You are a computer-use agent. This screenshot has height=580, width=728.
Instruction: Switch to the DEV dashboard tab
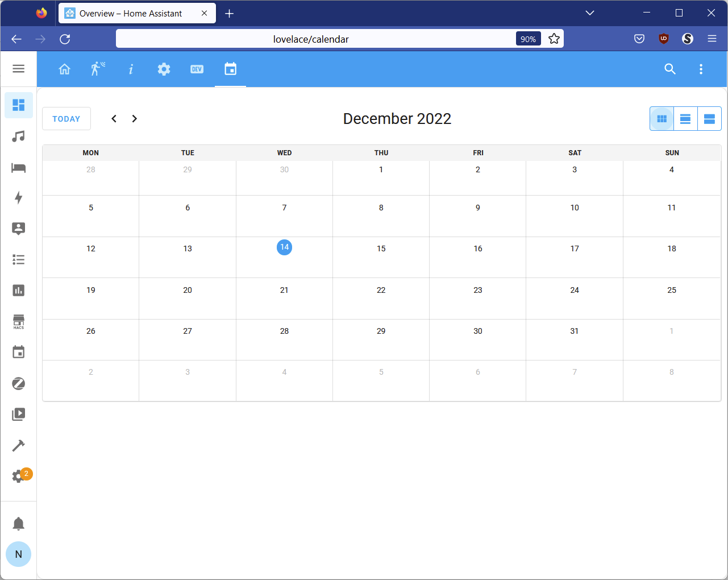coord(197,69)
